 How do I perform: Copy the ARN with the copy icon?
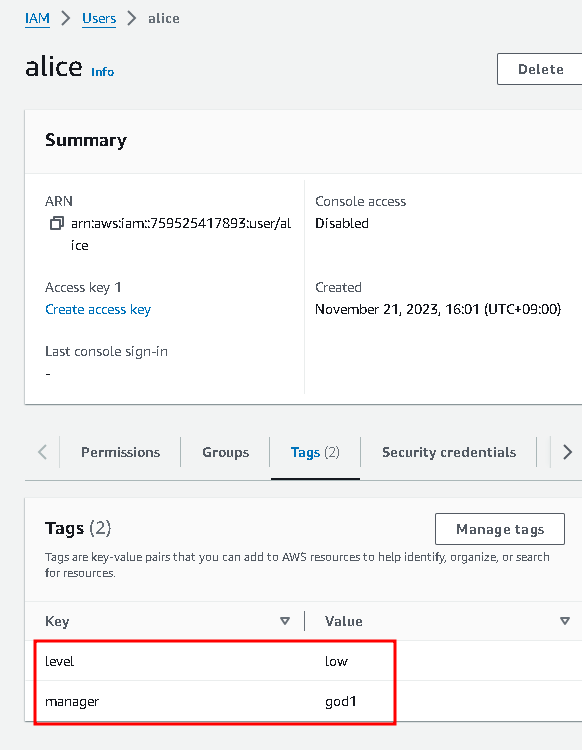tap(56, 223)
